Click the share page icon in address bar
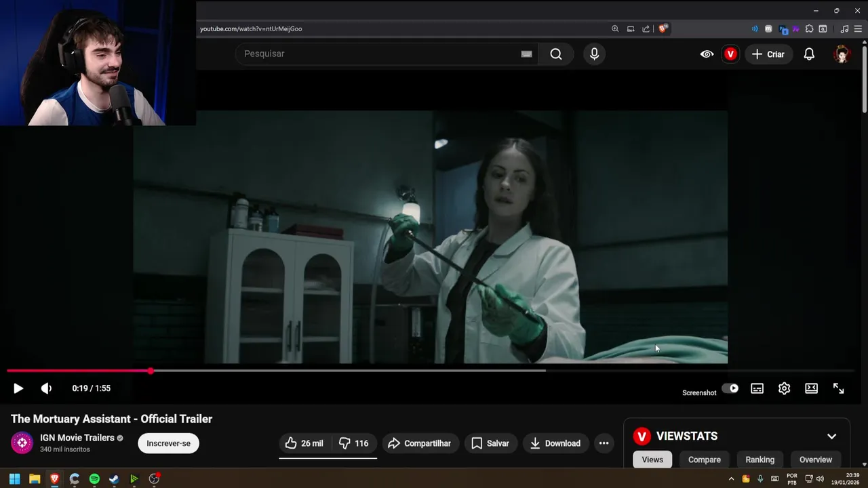 pos(646,28)
